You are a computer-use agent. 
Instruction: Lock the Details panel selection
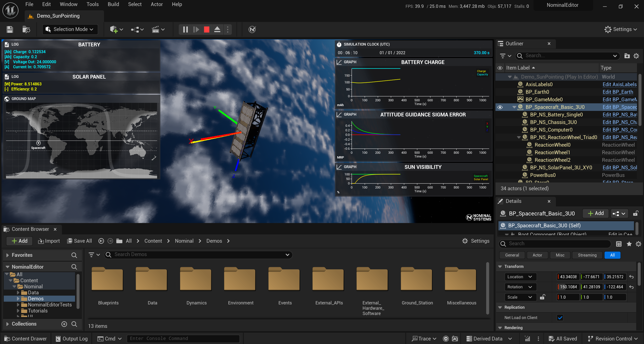[635, 213]
